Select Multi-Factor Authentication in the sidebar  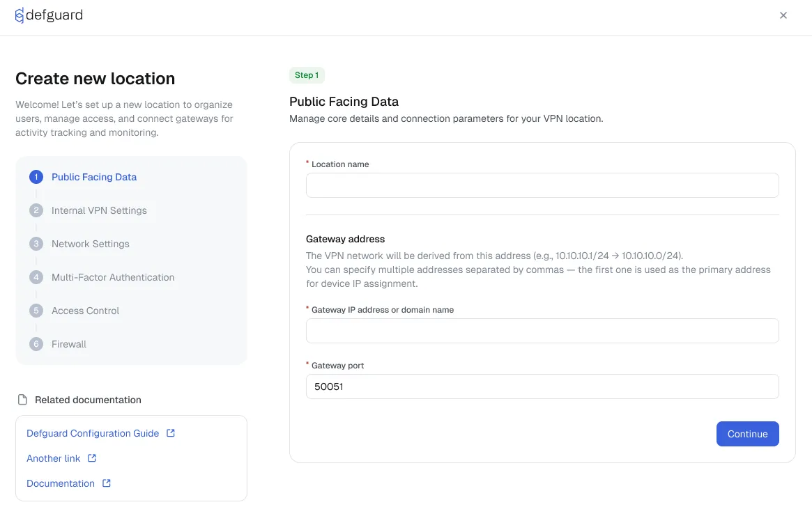[112, 277]
